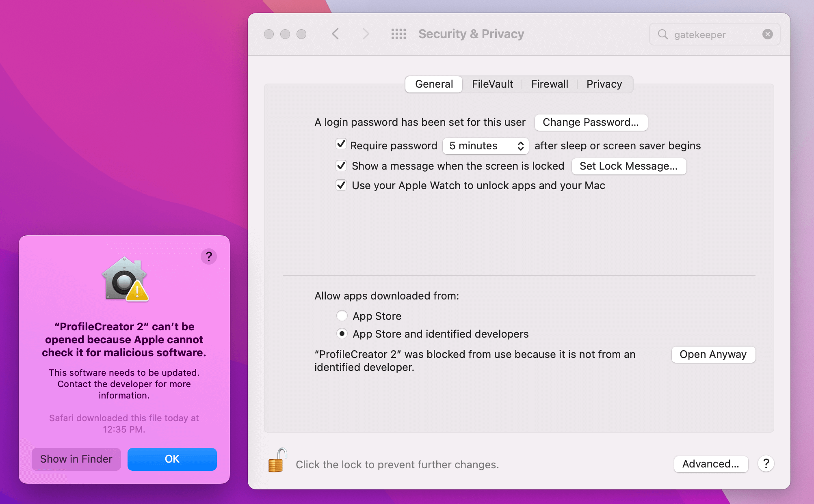Click the question mark on the Gatekeeper alert
814x504 pixels.
click(209, 256)
